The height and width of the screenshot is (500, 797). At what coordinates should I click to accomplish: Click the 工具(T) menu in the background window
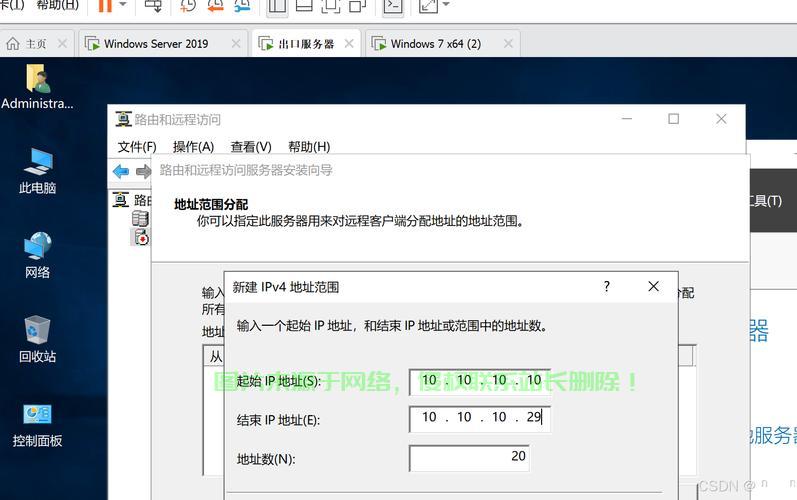[x=765, y=201]
